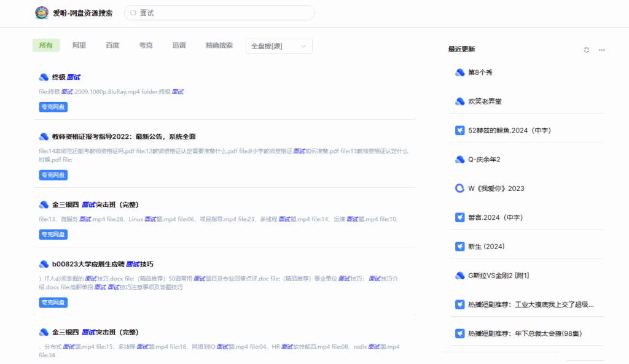The width and height of the screenshot is (629, 364).
Task: Click the cloud drive icon beside 第8个秀
Action: tap(459, 72)
